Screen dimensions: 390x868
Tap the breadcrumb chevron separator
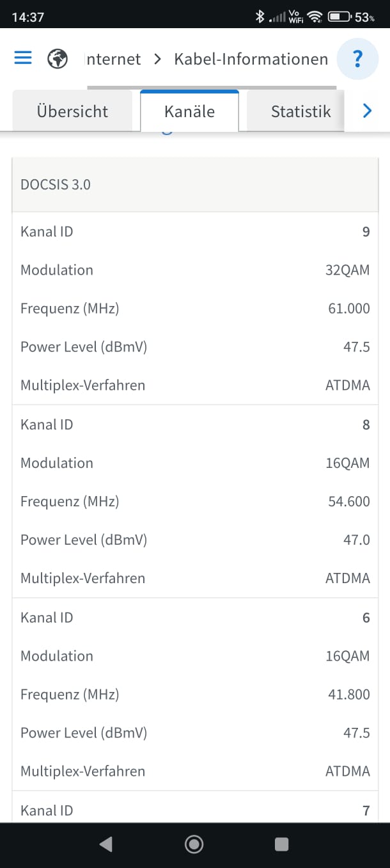[x=157, y=60]
